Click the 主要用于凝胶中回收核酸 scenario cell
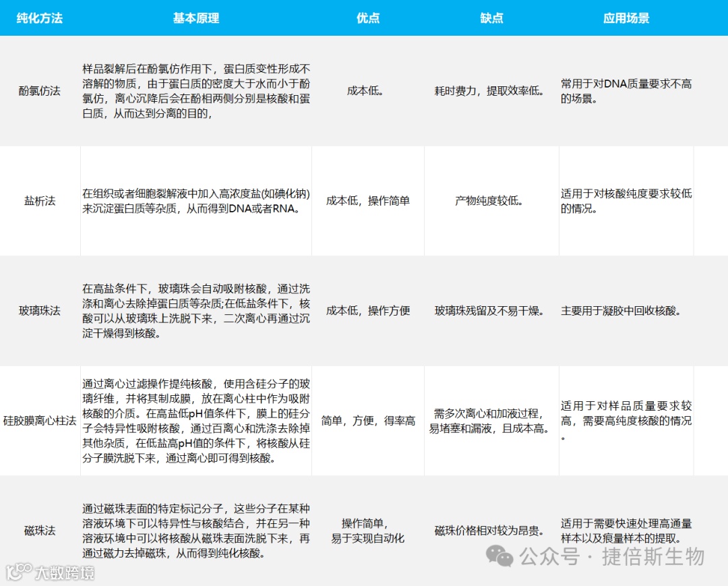Image resolution: width=728 pixels, height=586 pixels. pyautogui.click(x=621, y=311)
